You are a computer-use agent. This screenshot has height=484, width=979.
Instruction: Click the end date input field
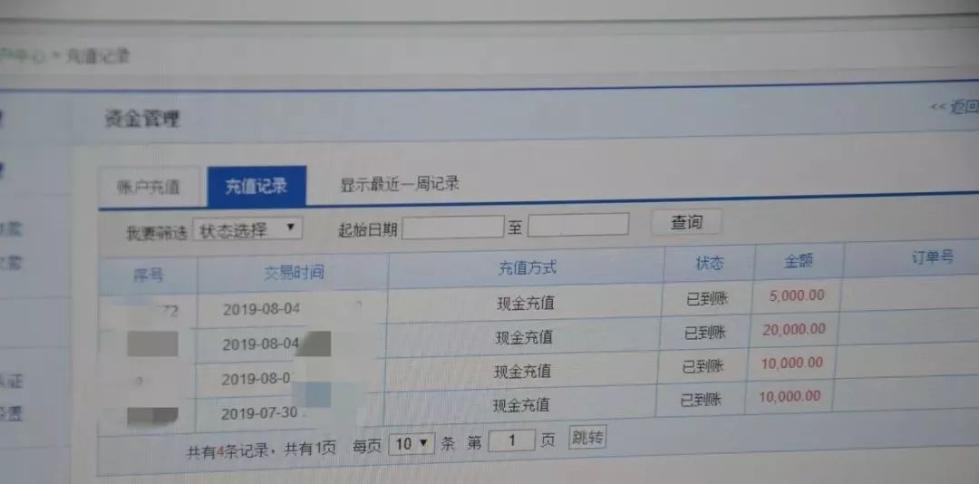pyautogui.click(x=578, y=224)
